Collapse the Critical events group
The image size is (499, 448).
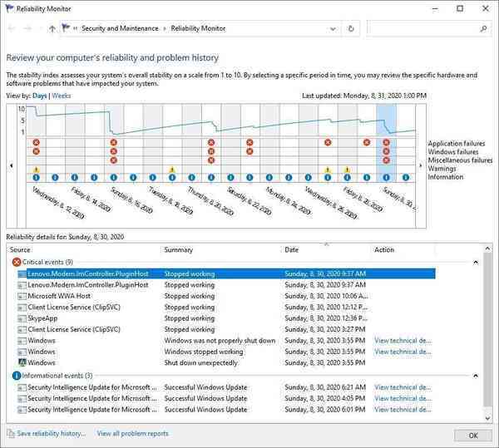[476, 263]
